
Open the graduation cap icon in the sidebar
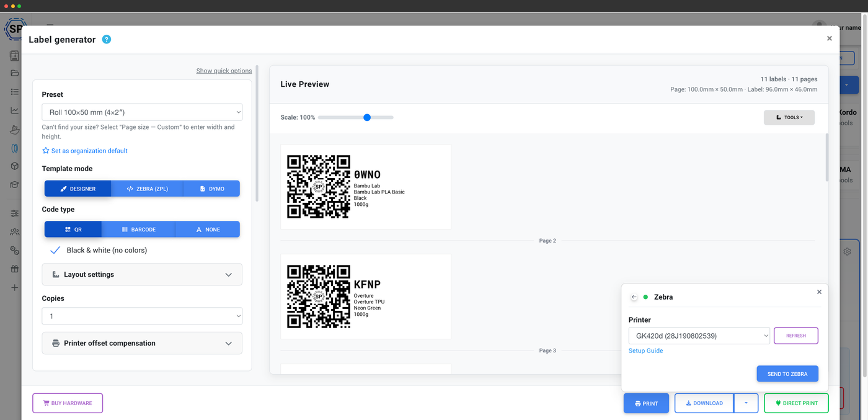[15, 185]
